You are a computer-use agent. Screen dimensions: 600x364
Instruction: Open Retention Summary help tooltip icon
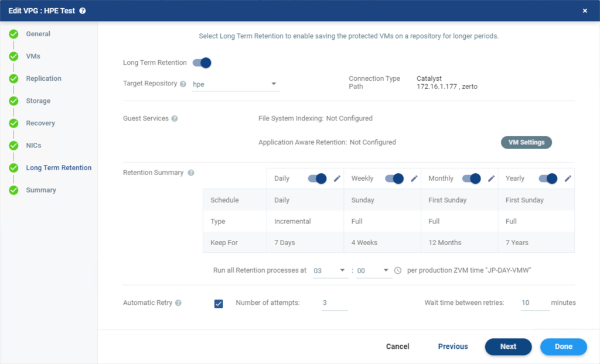point(191,173)
